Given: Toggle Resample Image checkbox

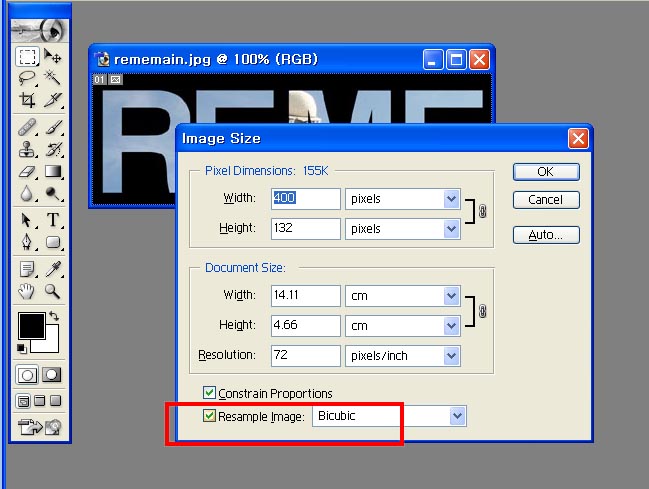Looking at the screenshot, I should 209,415.
